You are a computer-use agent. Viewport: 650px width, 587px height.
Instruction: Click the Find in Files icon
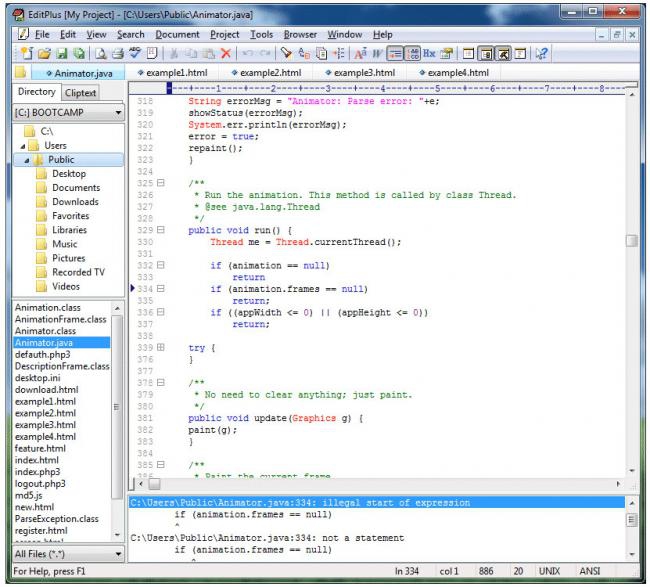[x=321, y=53]
